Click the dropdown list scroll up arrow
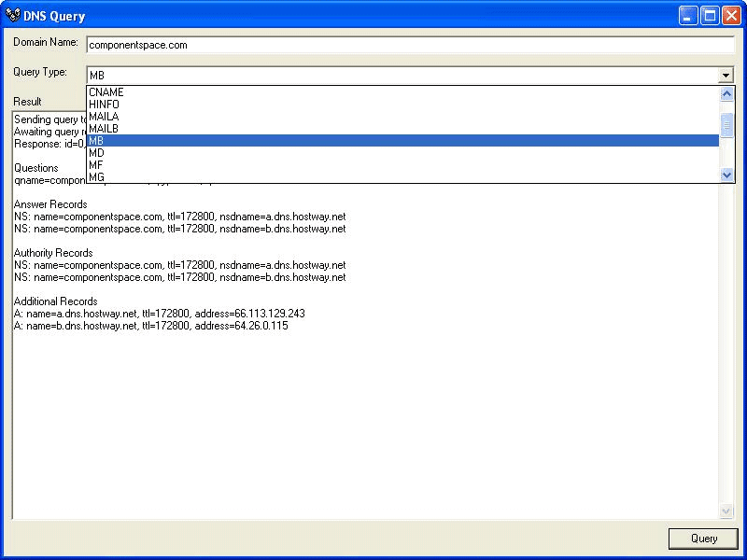This screenshot has height=560, width=747. [x=726, y=94]
